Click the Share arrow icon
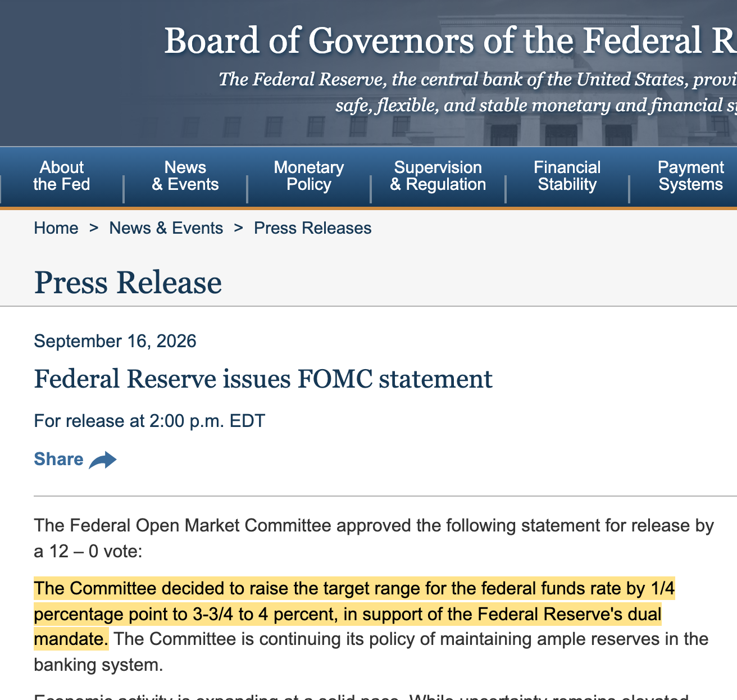The height and width of the screenshot is (700, 737). coord(103,460)
